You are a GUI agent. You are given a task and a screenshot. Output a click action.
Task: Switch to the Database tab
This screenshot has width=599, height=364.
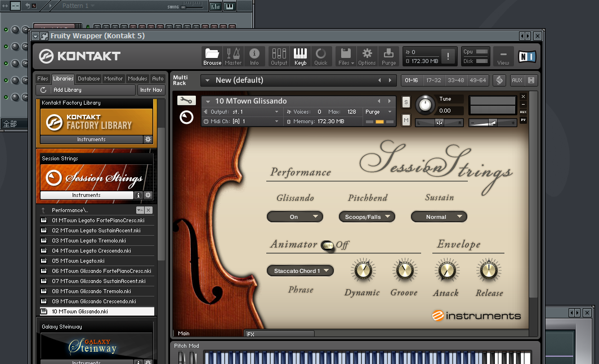tap(88, 79)
